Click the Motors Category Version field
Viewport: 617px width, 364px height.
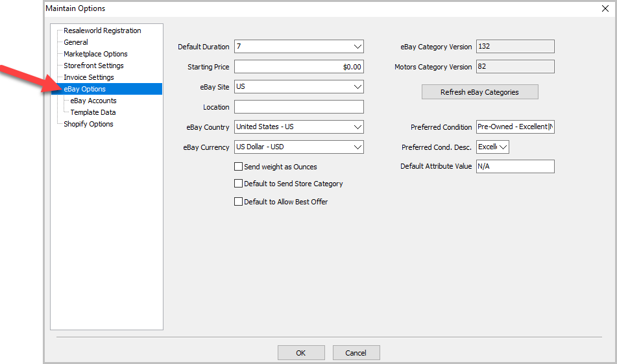[515, 66]
